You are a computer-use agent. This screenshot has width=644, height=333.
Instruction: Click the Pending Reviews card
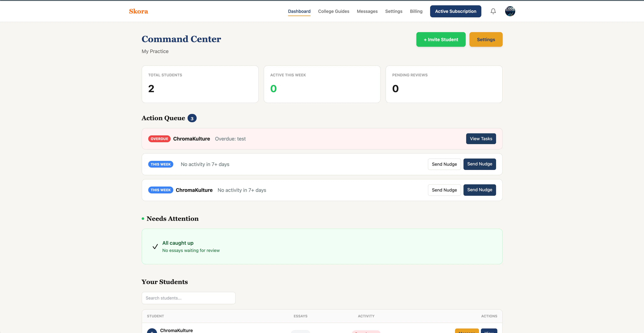444,84
